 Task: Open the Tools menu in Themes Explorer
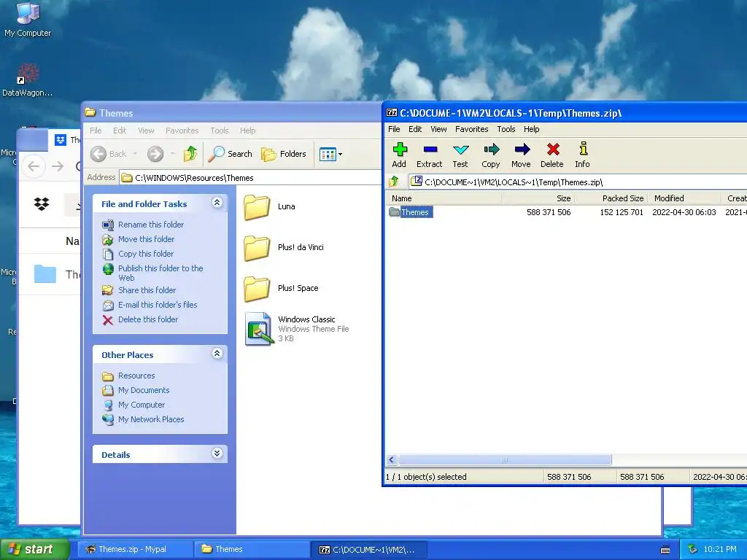(x=219, y=131)
